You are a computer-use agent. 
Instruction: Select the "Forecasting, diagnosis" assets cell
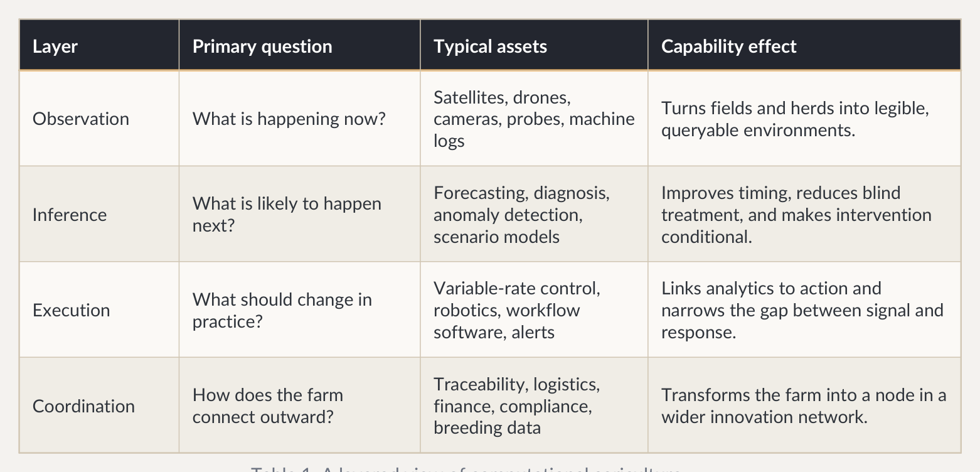521,215
